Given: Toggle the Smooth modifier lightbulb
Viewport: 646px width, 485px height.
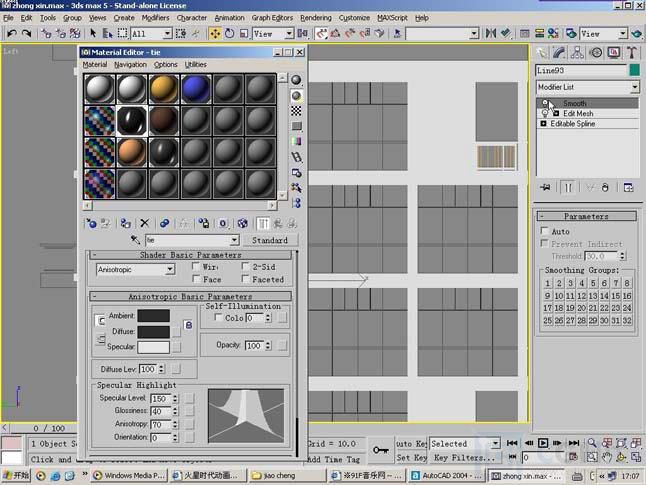Looking at the screenshot, I should click(x=545, y=103).
